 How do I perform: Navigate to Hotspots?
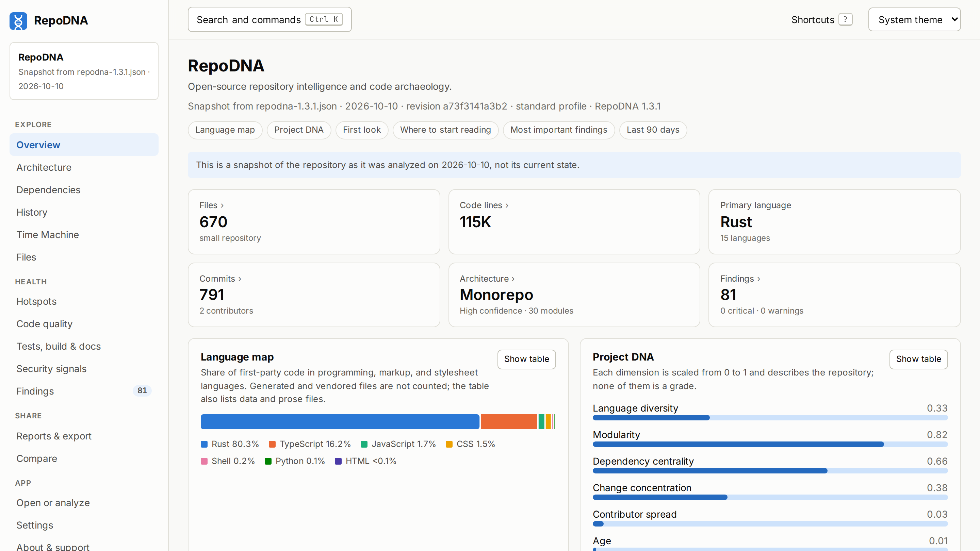click(x=84, y=301)
